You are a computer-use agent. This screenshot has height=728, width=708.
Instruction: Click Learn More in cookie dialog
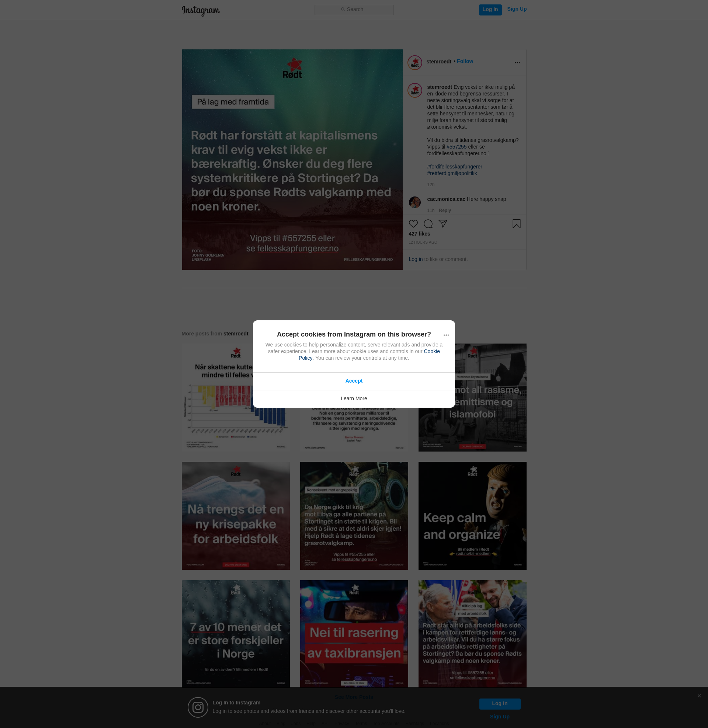[354, 399]
